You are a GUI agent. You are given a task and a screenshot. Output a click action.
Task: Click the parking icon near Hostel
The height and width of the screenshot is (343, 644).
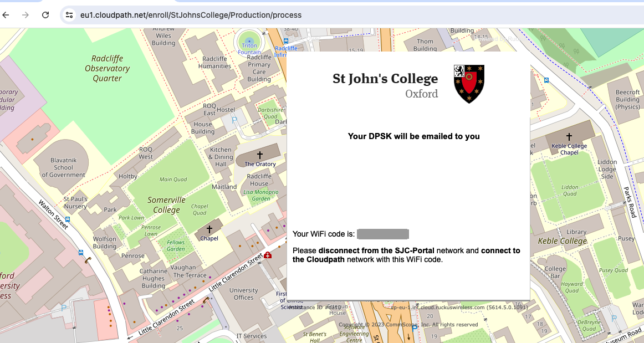(234, 120)
